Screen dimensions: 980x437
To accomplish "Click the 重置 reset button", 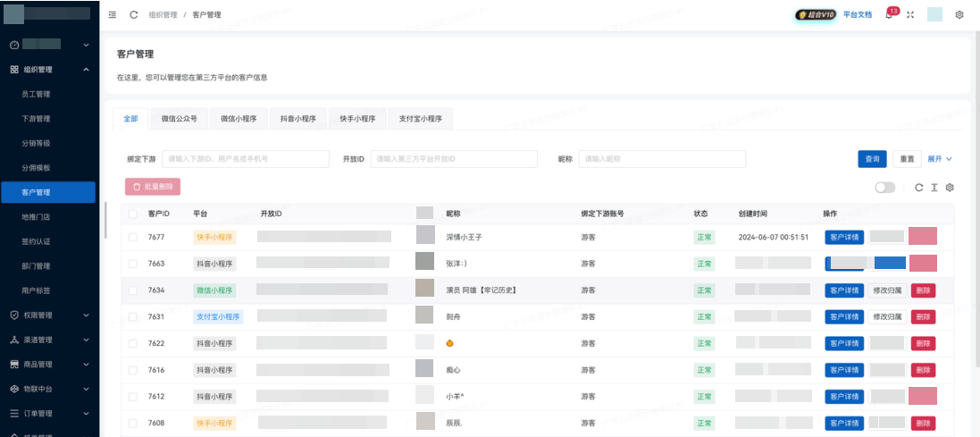I will pyautogui.click(x=908, y=159).
